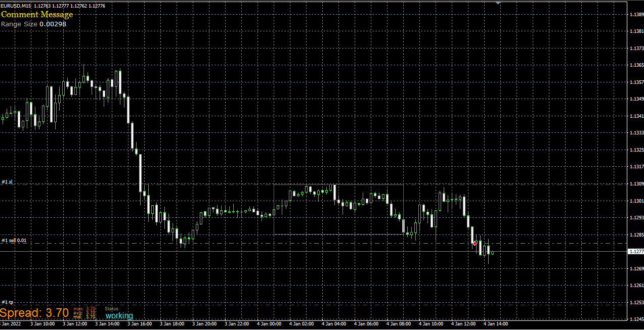644x330 pixels.
Task: Click the '3 Jan 10:00' time label
Action: click(42, 323)
